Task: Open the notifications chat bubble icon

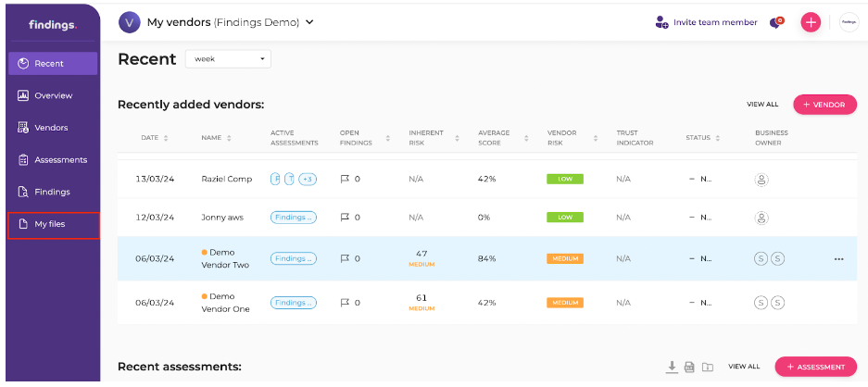Action: click(x=776, y=22)
